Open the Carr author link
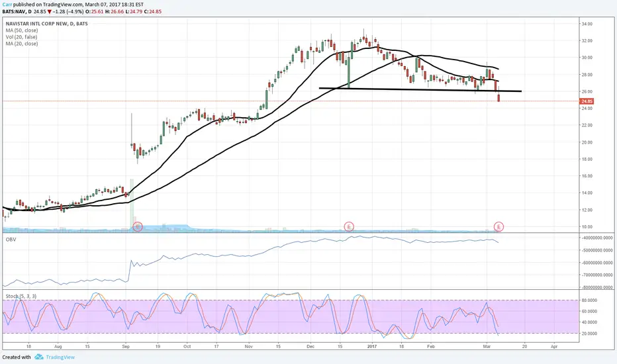 click(7, 5)
